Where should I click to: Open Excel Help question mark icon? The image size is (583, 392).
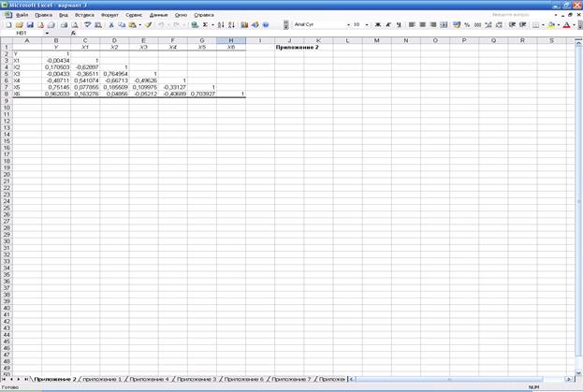click(x=266, y=25)
